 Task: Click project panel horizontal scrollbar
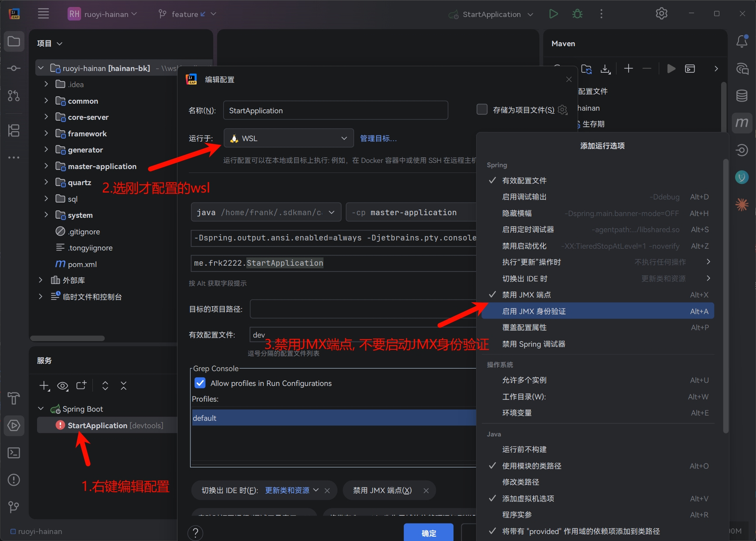[x=68, y=338]
